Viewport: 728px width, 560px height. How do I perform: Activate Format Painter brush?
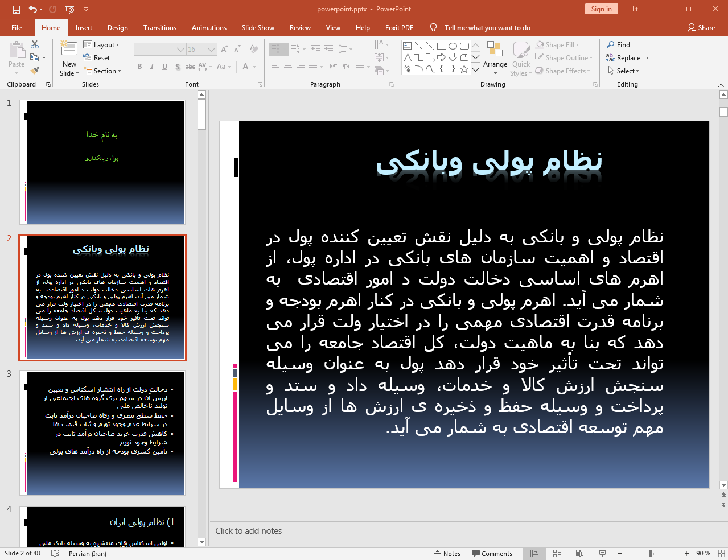[x=35, y=71]
